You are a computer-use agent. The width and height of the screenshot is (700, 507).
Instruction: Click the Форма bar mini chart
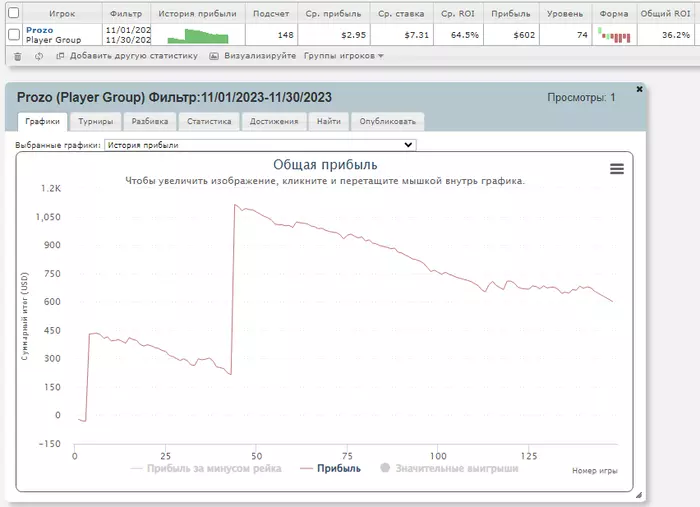[x=614, y=35]
